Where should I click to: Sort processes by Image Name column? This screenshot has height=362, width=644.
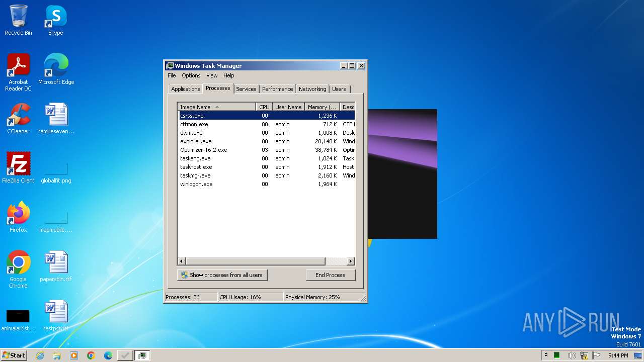click(217, 107)
